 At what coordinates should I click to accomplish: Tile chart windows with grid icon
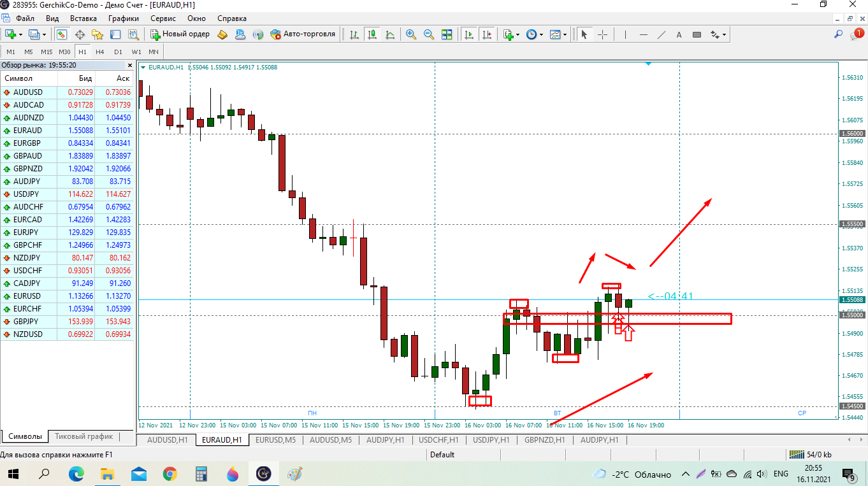click(447, 34)
